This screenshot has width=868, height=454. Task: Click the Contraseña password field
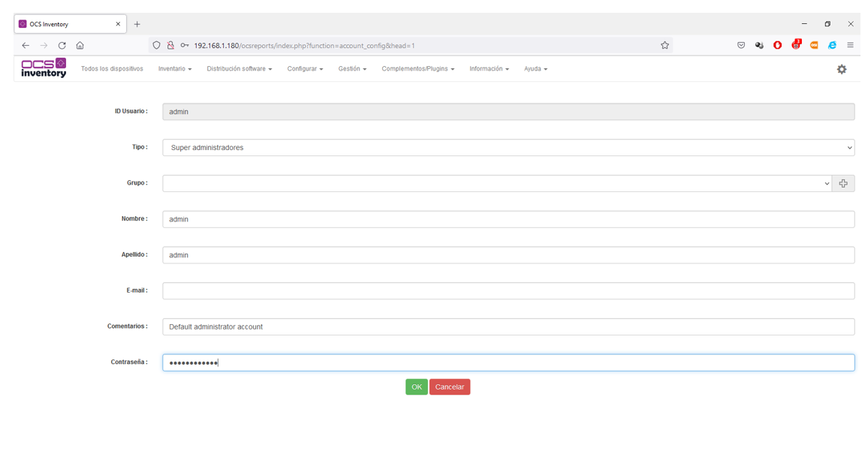pyautogui.click(x=508, y=362)
